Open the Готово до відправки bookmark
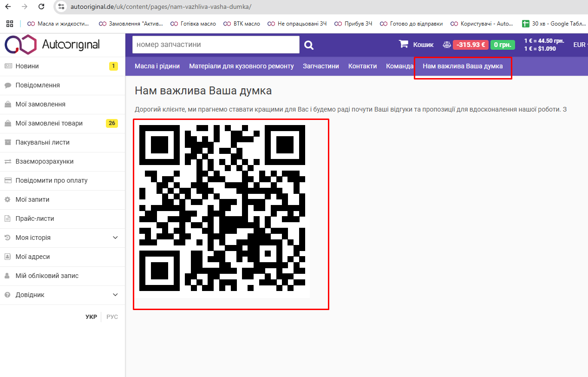The width and height of the screenshot is (588, 377). click(412, 24)
